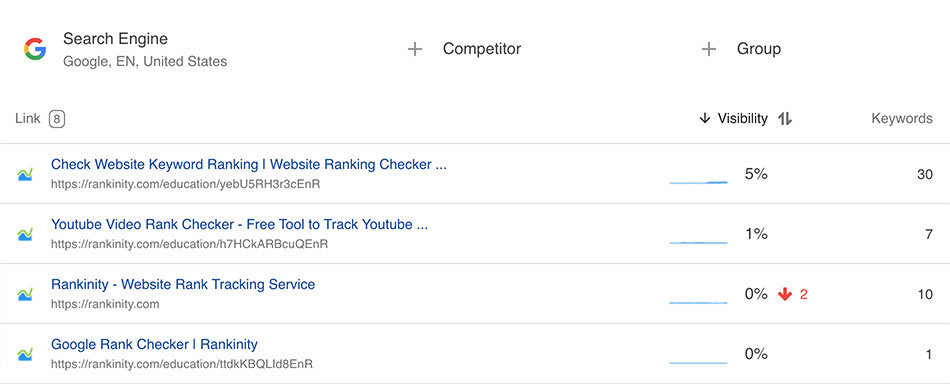Toggle the Visibility sort order arrows
Screen dimensions: 950x384
point(785,119)
